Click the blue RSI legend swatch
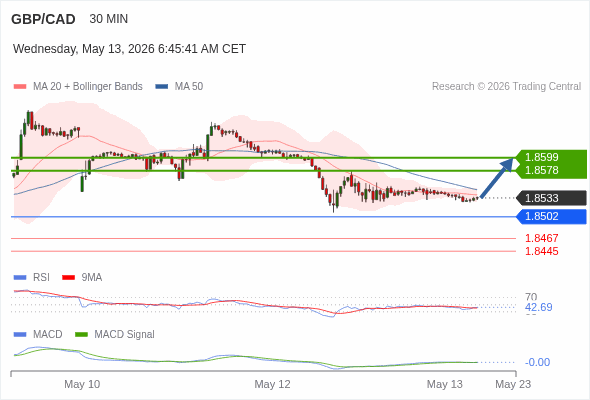The image size is (590, 400). [x=20, y=278]
